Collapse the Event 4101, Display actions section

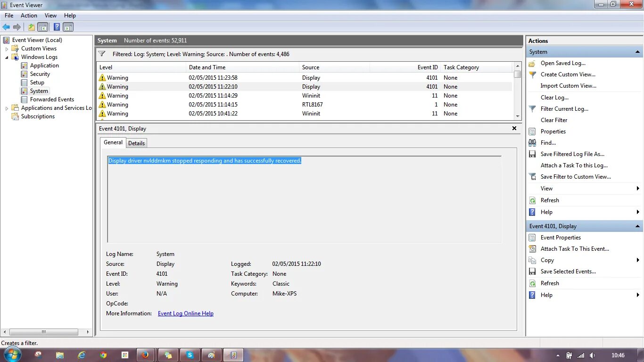[x=637, y=226]
